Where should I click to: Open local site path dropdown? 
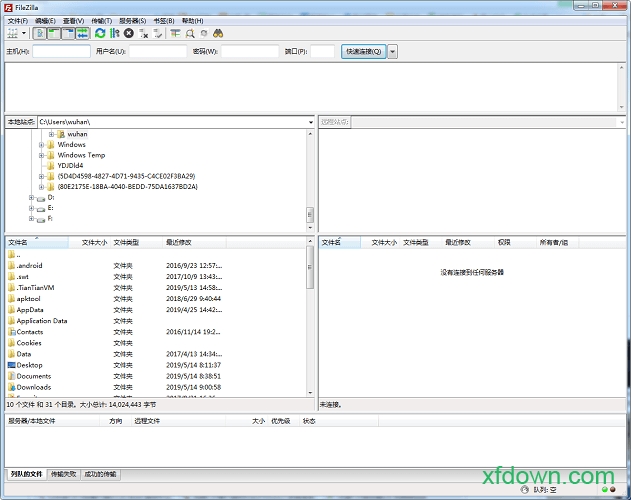[311, 122]
